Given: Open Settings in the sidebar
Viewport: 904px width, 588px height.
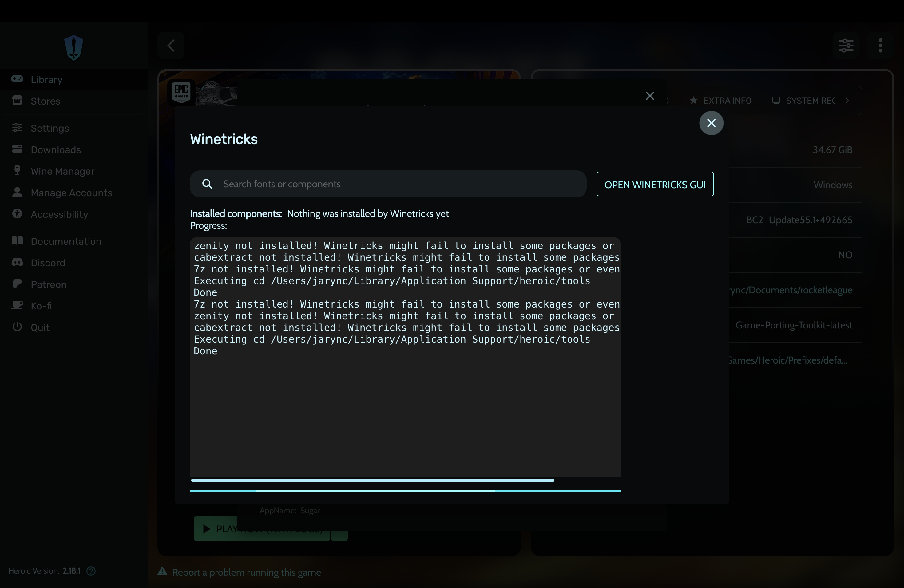Looking at the screenshot, I should 50,128.
